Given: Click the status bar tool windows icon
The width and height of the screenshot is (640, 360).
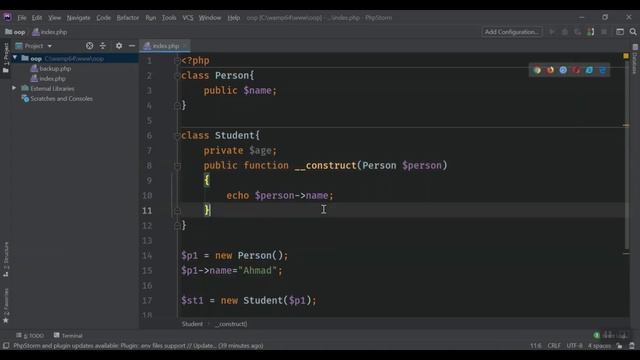Looking at the screenshot, I should click(x=6, y=346).
